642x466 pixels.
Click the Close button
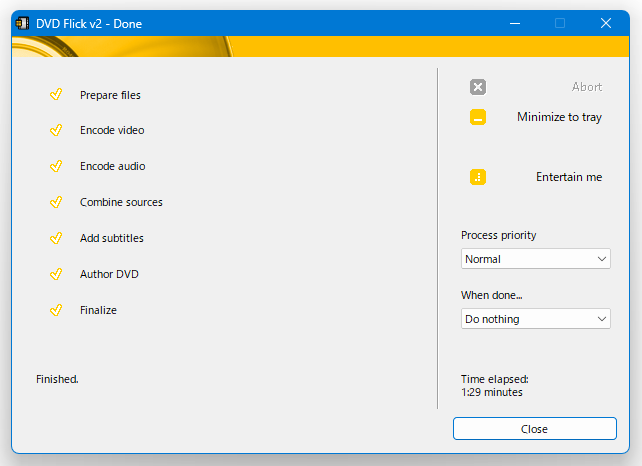pyautogui.click(x=534, y=429)
